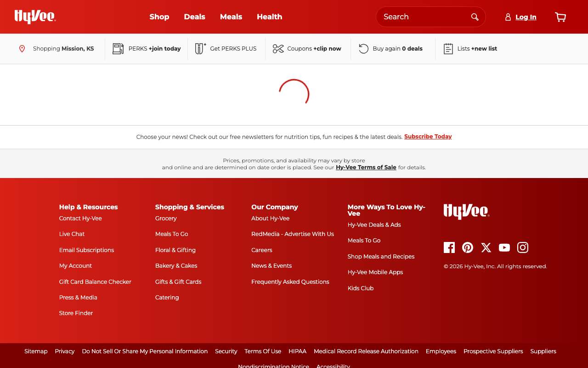Click the HIPAA link
The image size is (588, 368).
pos(297,351)
